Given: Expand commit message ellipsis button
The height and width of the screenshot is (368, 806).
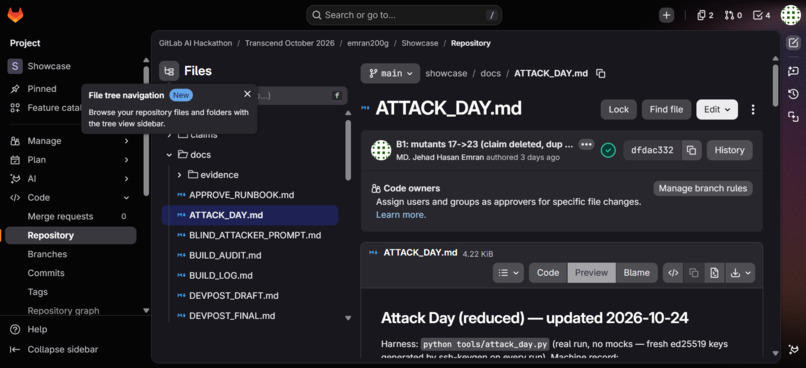Looking at the screenshot, I should click(586, 144).
